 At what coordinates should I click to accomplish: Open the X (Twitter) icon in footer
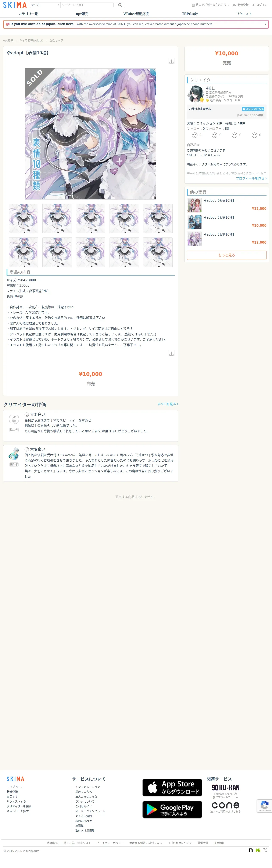coord(265,850)
